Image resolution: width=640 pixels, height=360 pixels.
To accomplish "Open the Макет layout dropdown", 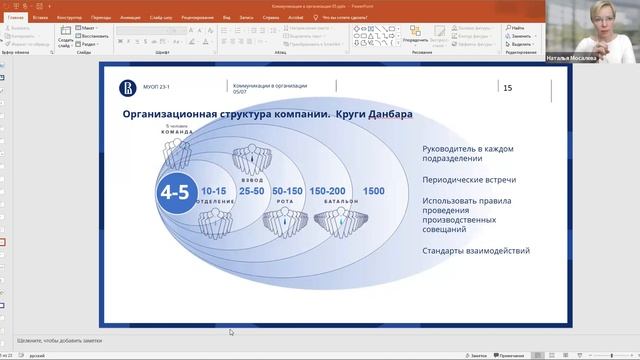I will [87, 28].
